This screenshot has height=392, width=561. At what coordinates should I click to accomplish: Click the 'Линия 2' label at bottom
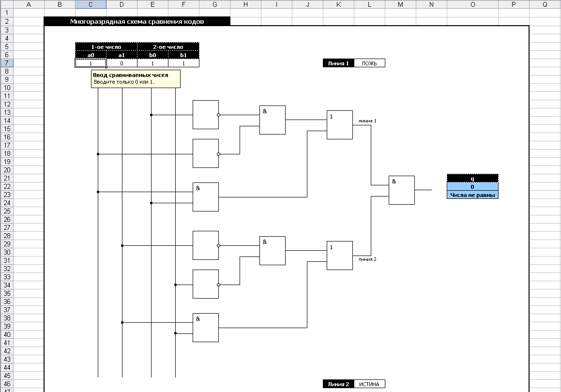click(x=338, y=384)
